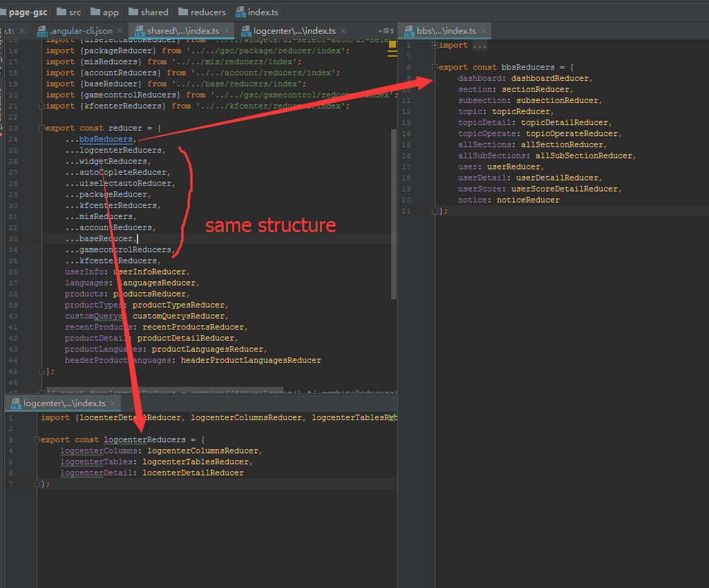Collapse the reducer export block at line 23
Image resolution: width=709 pixels, height=588 pixels.
(41, 128)
